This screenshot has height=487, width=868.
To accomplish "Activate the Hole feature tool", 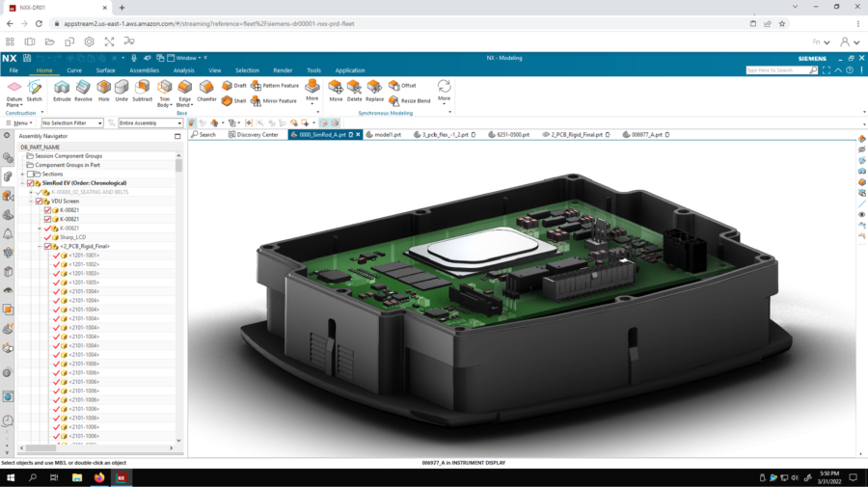I will (103, 89).
